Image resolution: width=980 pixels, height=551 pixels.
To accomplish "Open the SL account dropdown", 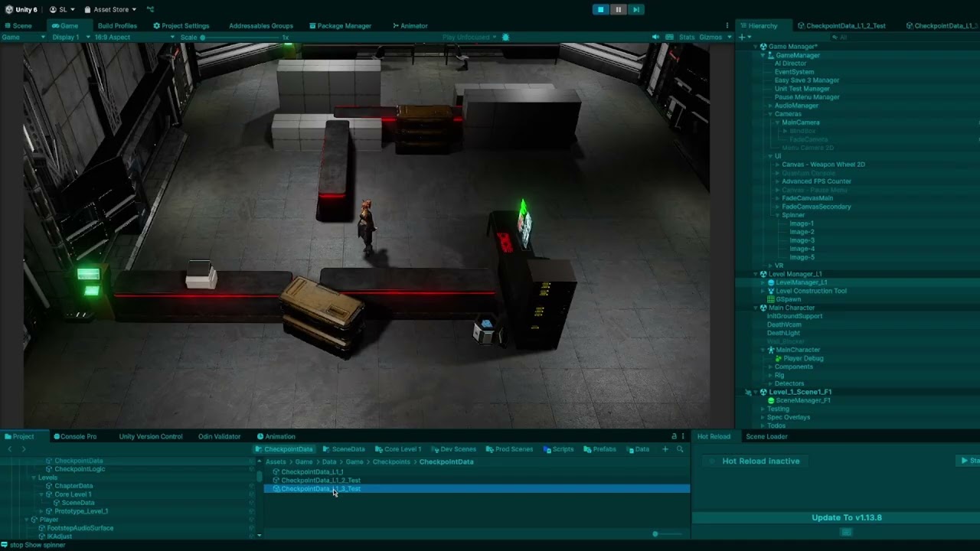I will [x=62, y=9].
